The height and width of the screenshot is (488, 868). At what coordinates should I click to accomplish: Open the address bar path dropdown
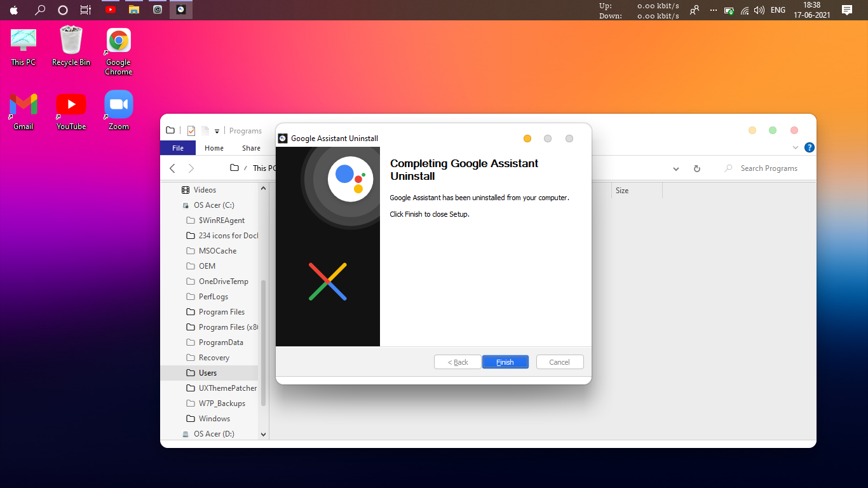point(675,168)
